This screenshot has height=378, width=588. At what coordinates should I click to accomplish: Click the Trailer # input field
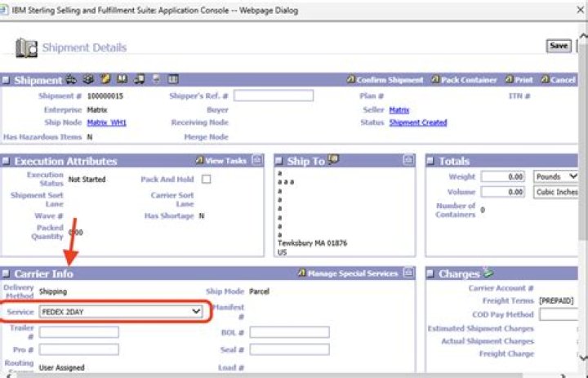(78, 332)
